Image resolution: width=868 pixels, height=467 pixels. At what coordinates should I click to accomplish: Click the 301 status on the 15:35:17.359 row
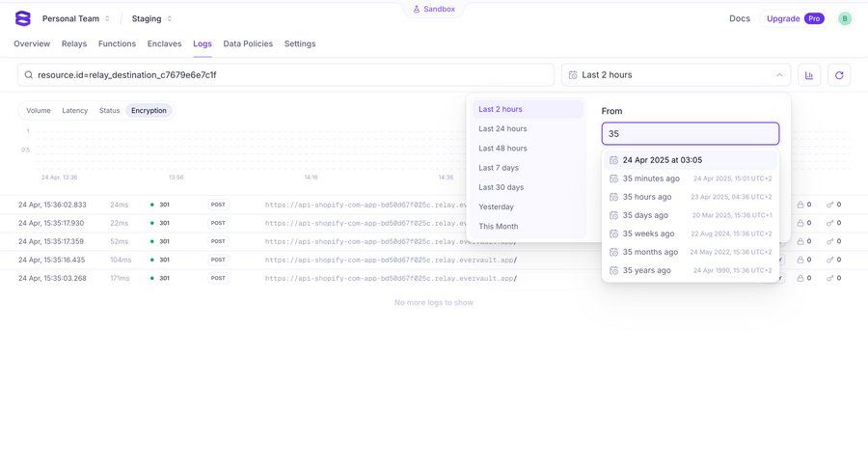coord(164,241)
